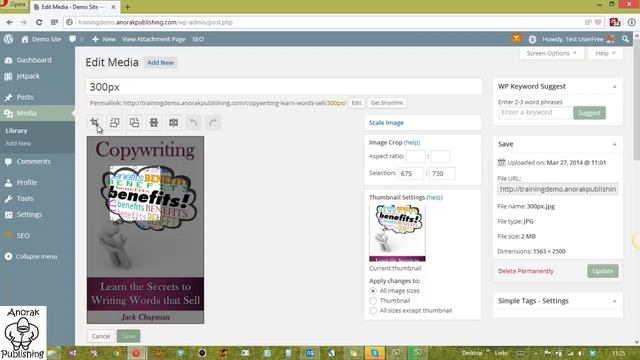Select Thumbnail radio option
640x360 pixels.
373,301
